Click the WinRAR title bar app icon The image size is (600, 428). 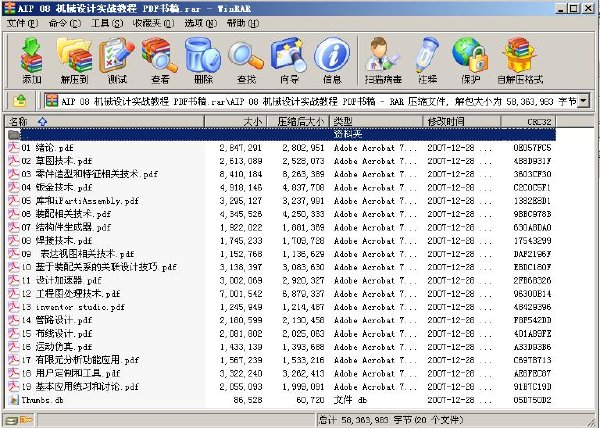(10, 8)
